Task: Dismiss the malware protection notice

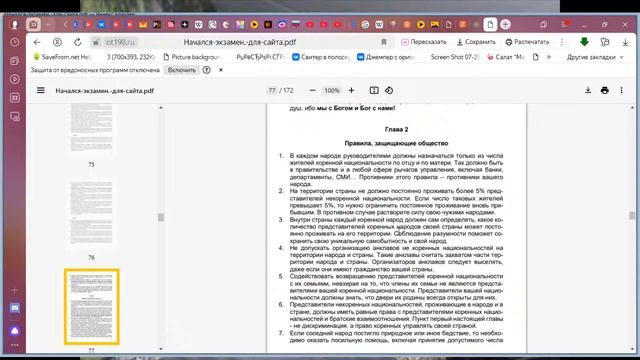Action: click(x=221, y=70)
